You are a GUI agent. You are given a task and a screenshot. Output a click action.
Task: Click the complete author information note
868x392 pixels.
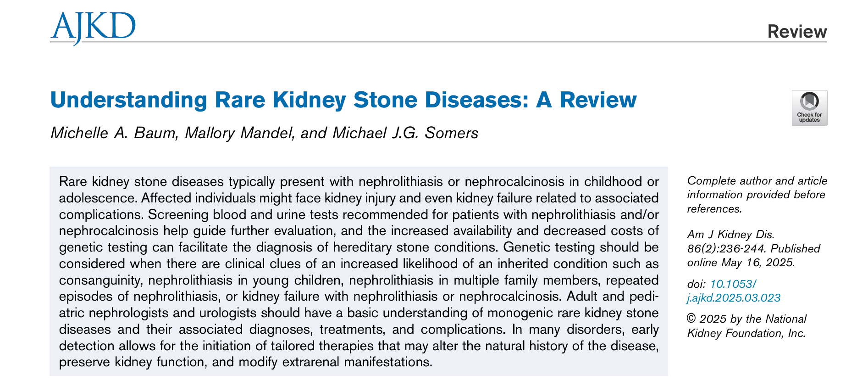[x=757, y=195]
